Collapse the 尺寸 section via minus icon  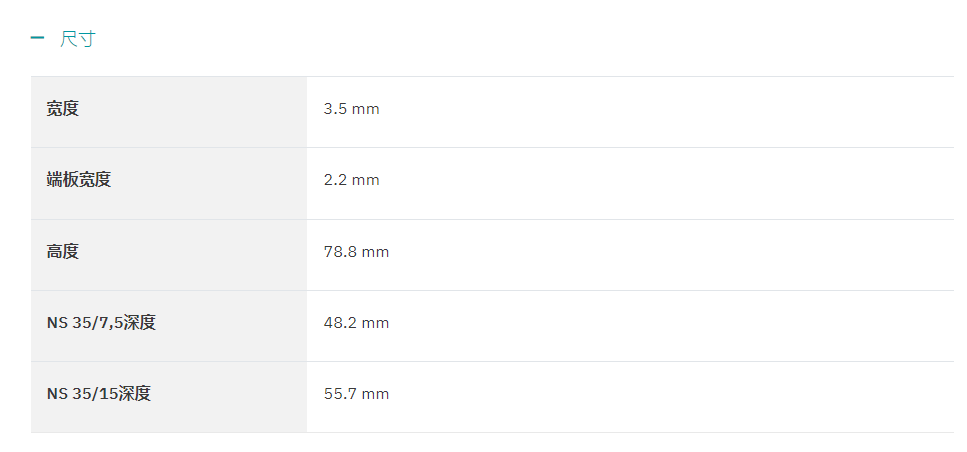coord(38,38)
